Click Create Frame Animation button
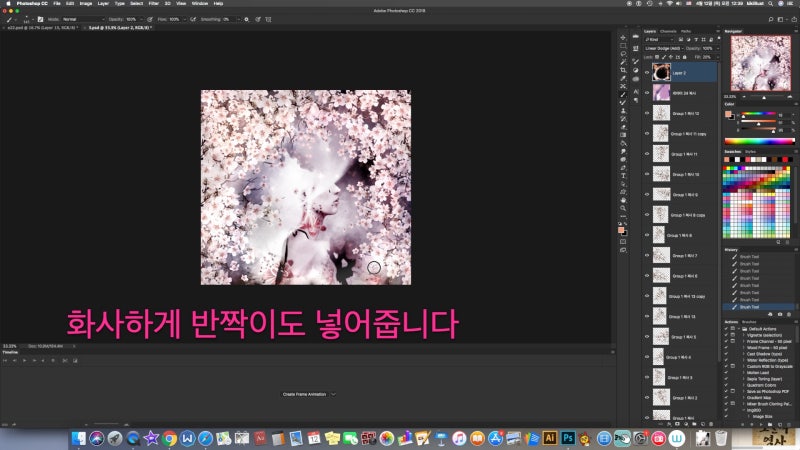 click(305, 394)
